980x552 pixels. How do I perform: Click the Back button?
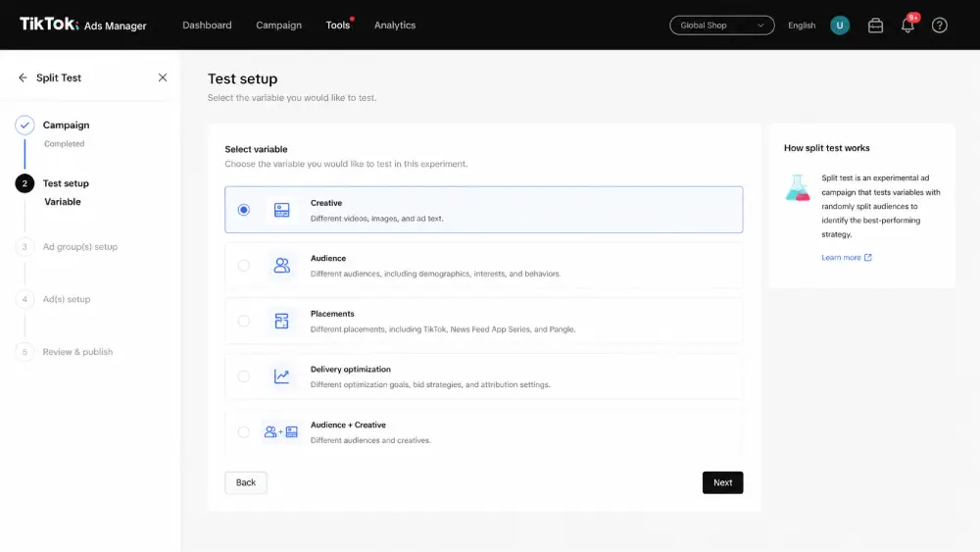coord(246,482)
